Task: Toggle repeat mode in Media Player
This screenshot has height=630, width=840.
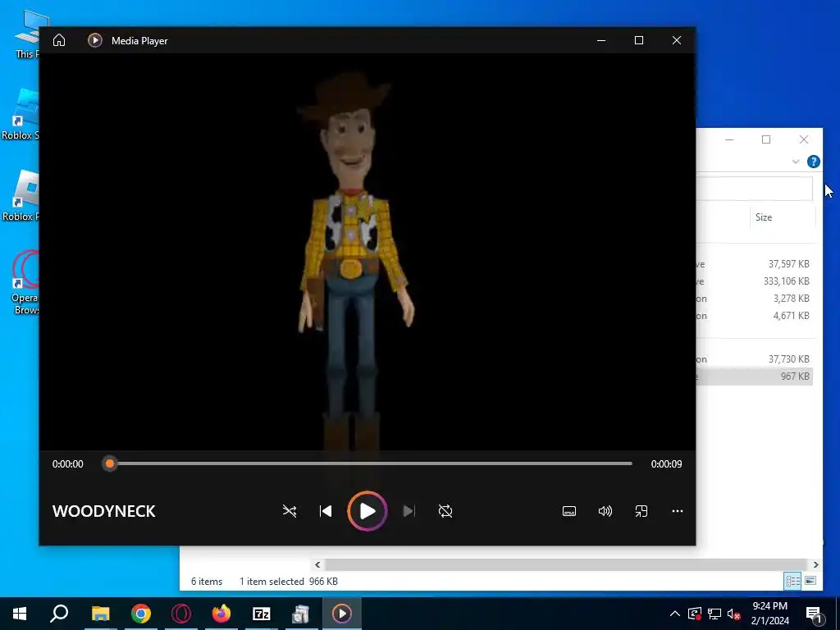Action: tap(445, 511)
